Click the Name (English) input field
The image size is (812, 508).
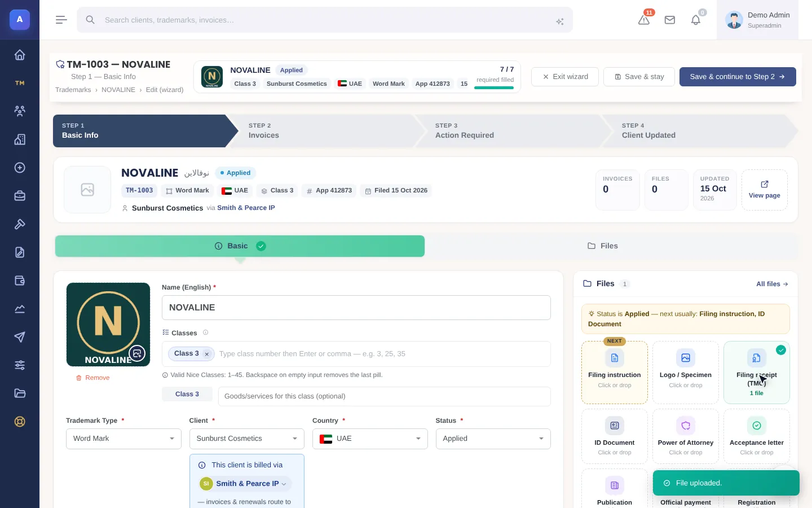click(356, 308)
